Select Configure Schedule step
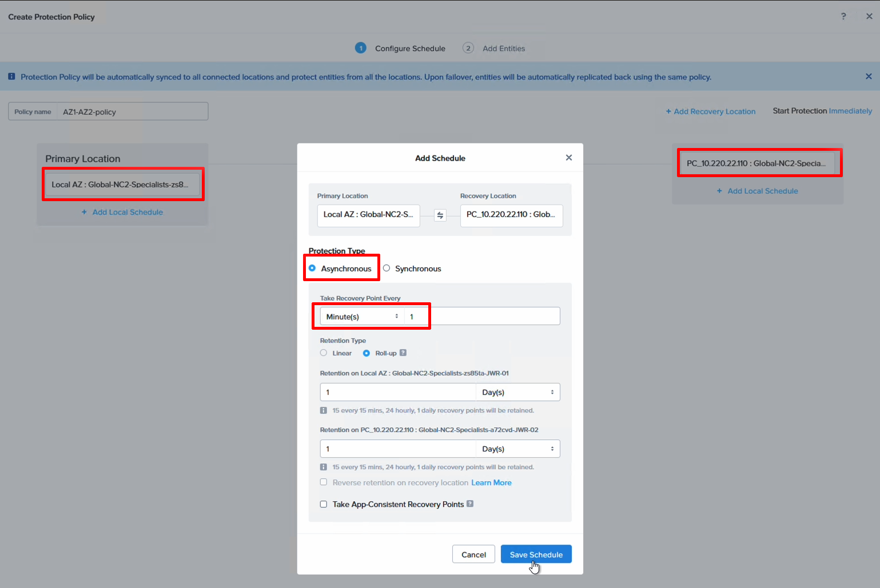880x588 pixels. coord(409,49)
